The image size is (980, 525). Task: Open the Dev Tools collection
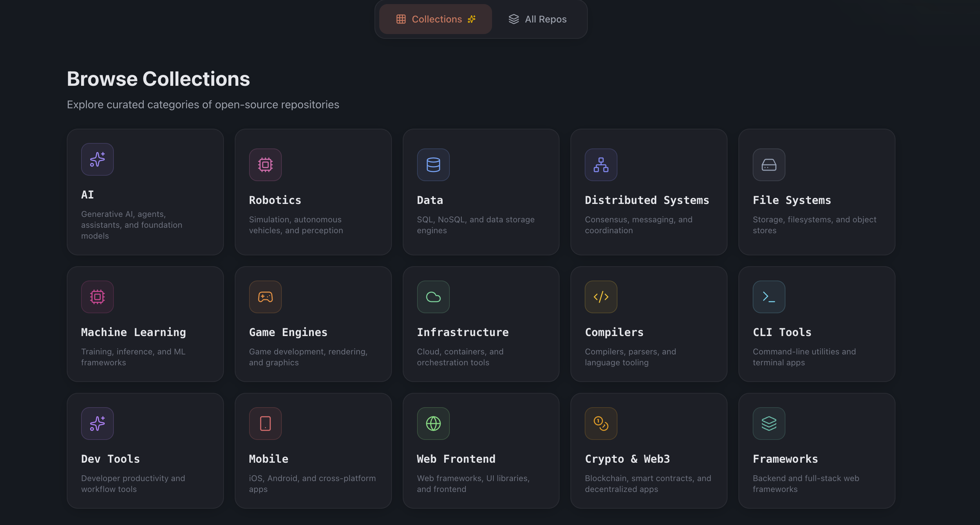point(145,450)
